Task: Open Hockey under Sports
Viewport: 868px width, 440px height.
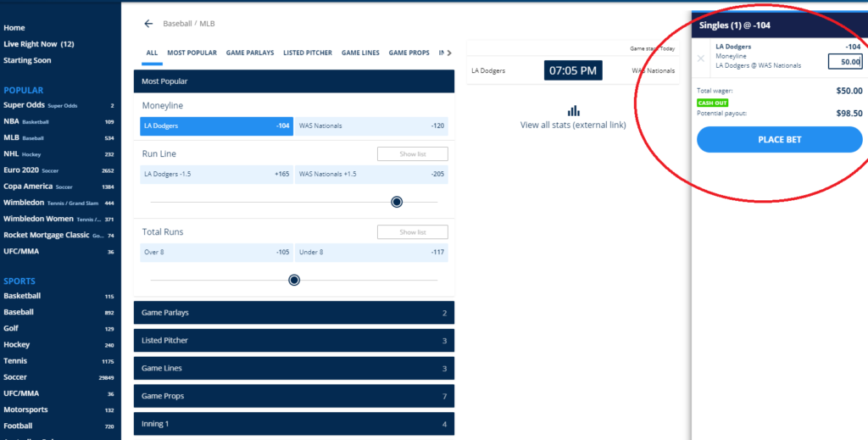Action: coord(58,344)
